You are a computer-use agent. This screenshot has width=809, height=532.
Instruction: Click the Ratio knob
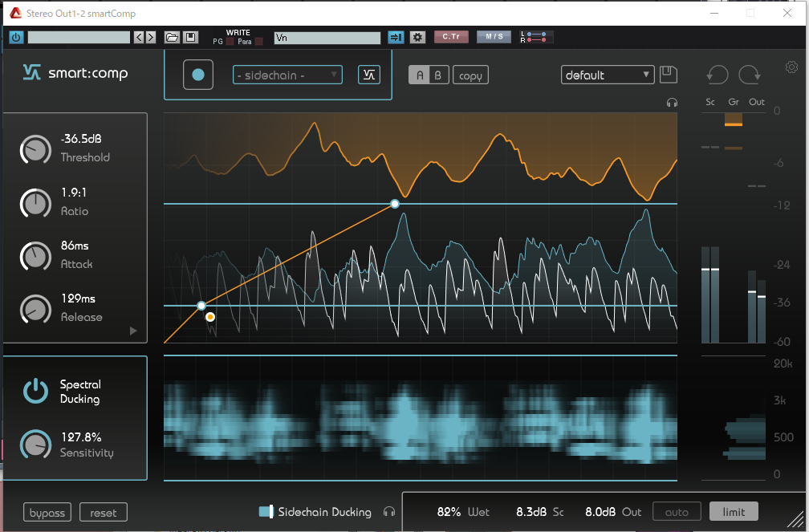35,203
